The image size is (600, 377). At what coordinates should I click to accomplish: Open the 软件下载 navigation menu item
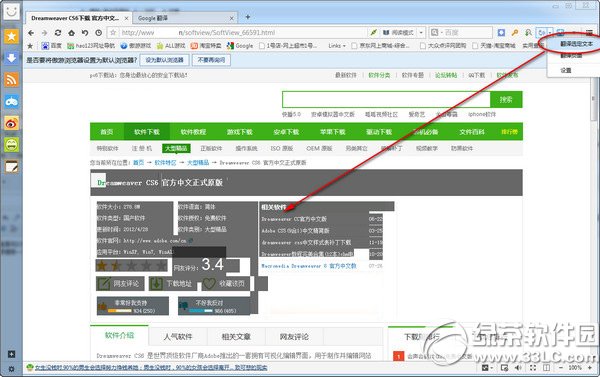147,132
